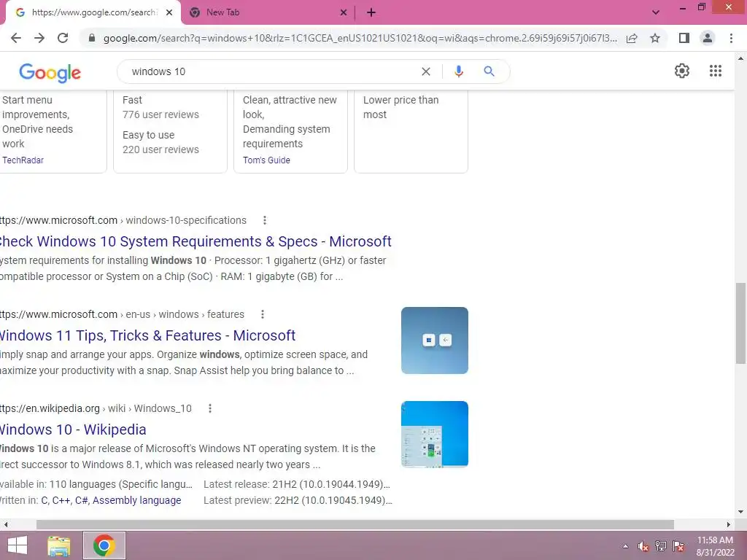This screenshot has height=560, width=747.
Task: Open Chrome three-dot main menu
Action: (731, 38)
